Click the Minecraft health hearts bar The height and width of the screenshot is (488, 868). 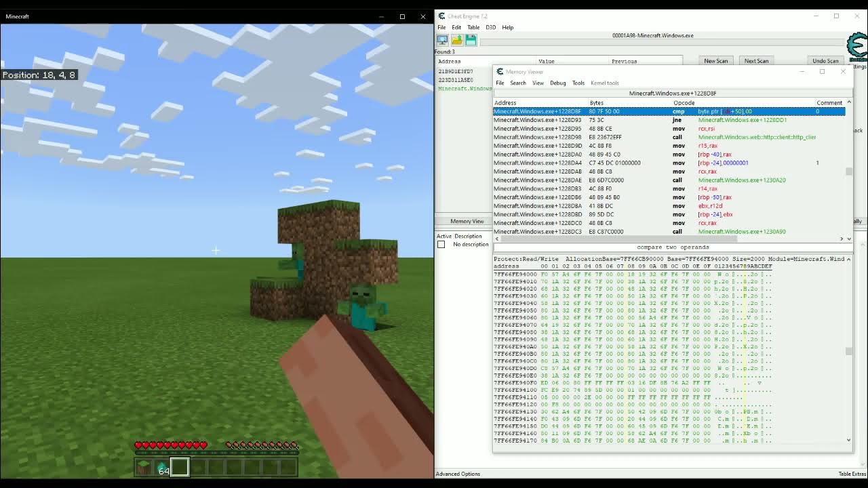[171, 445]
